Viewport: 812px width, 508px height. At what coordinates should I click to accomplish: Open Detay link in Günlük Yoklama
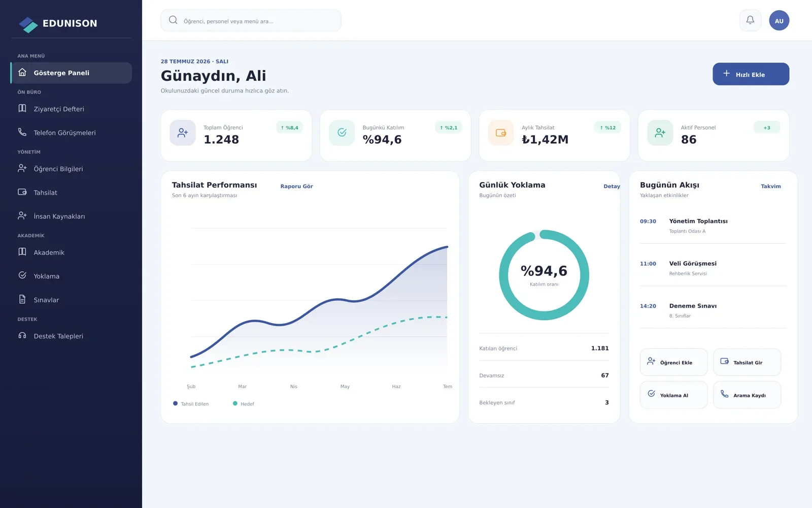(612, 186)
